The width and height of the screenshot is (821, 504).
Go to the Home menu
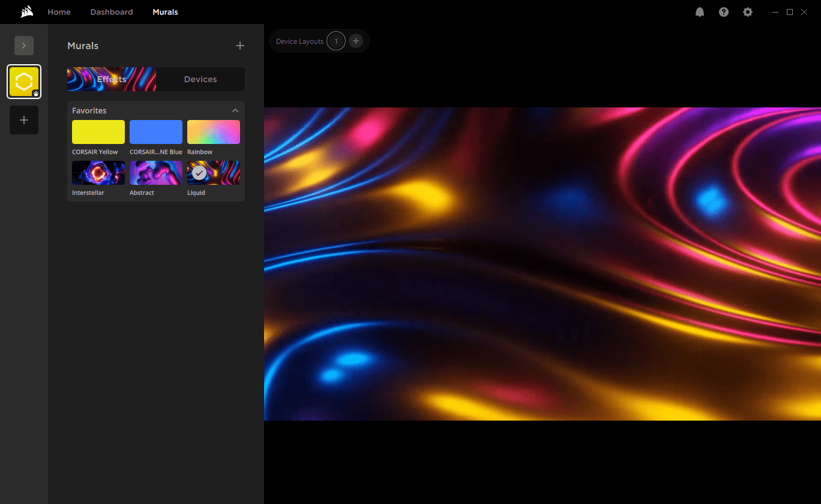click(59, 12)
